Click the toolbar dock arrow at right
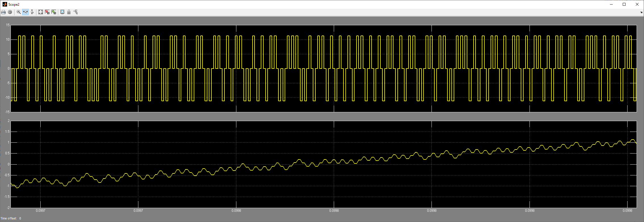 point(641,13)
